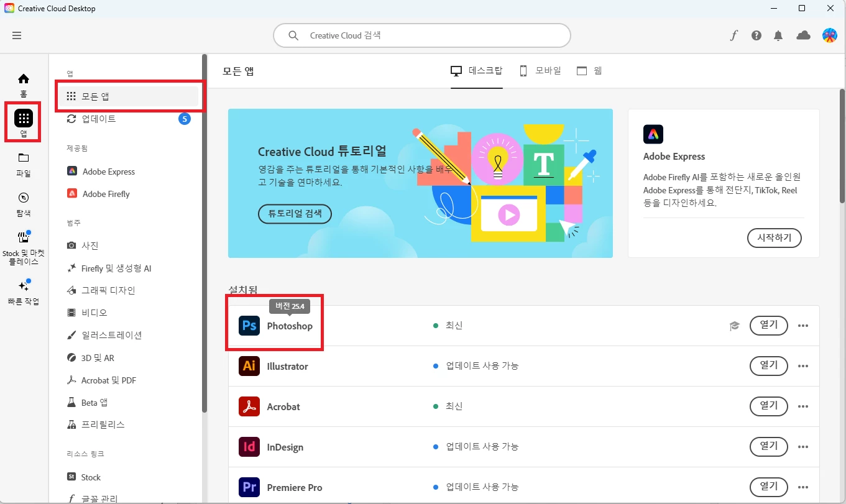Click the InDesign Id app icon

click(x=249, y=447)
